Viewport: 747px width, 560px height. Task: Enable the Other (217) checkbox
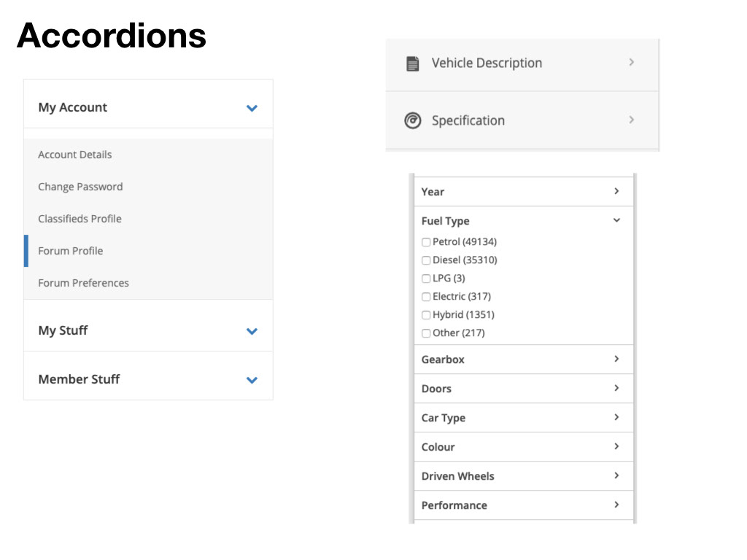[x=426, y=333]
